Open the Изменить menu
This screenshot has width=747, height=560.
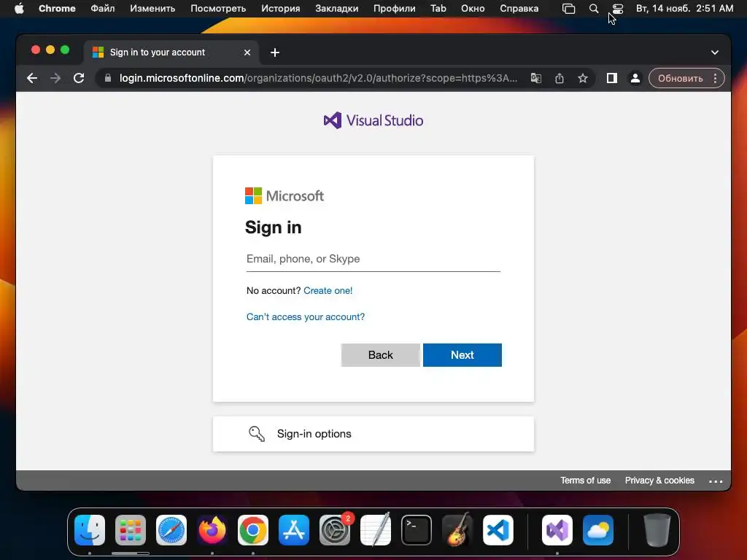(152, 9)
